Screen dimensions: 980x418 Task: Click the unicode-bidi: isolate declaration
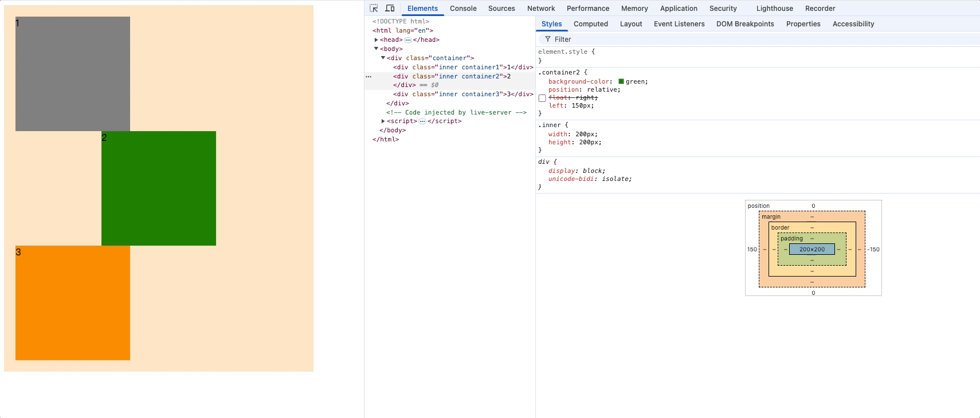[x=590, y=179]
